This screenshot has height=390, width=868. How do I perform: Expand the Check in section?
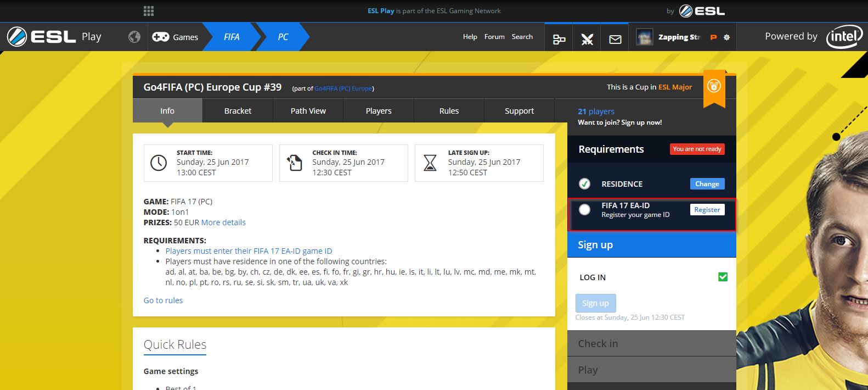tap(652, 343)
